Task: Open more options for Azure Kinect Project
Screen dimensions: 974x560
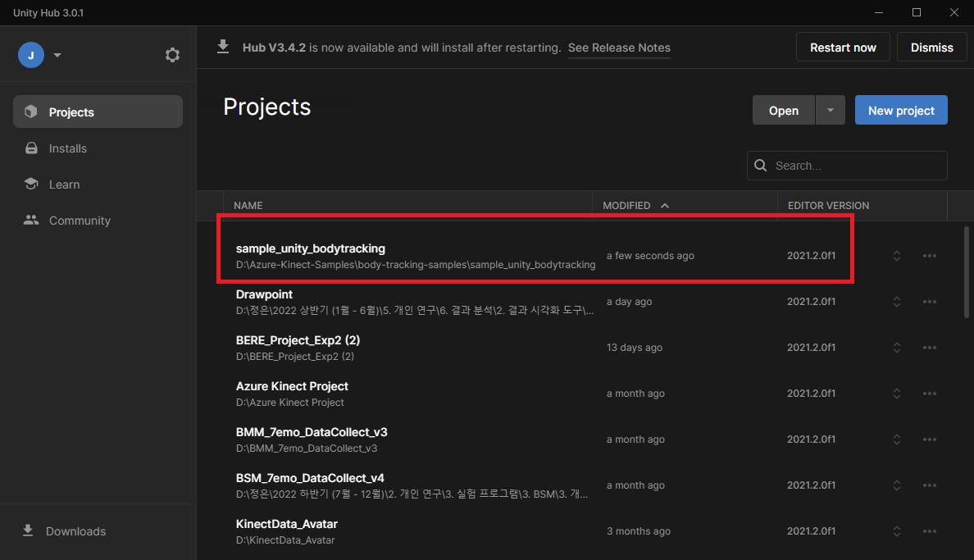Action: (929, 394)
